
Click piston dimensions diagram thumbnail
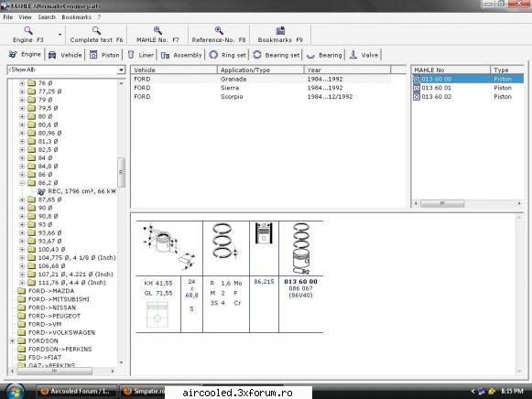tap(169, 247)
